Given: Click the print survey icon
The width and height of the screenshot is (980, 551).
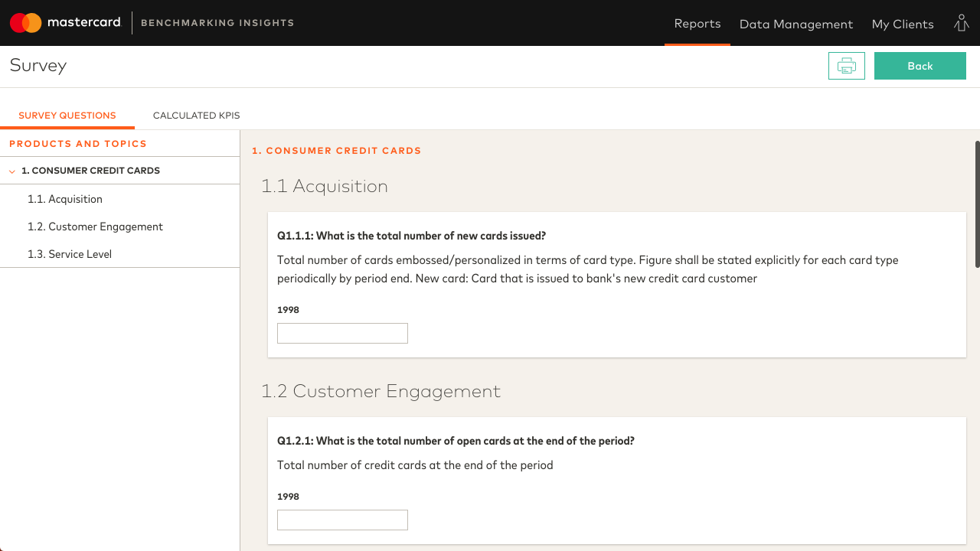Looking at the screenshot, I should point(846,66).
